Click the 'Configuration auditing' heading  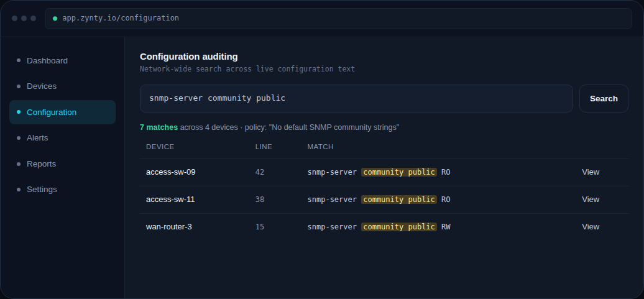[x=188, y=57]
